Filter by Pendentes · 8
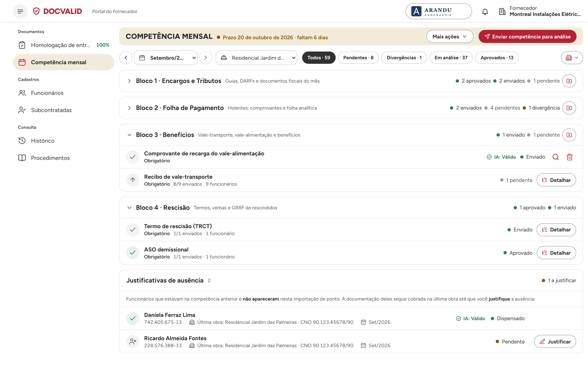 (358, 58)
